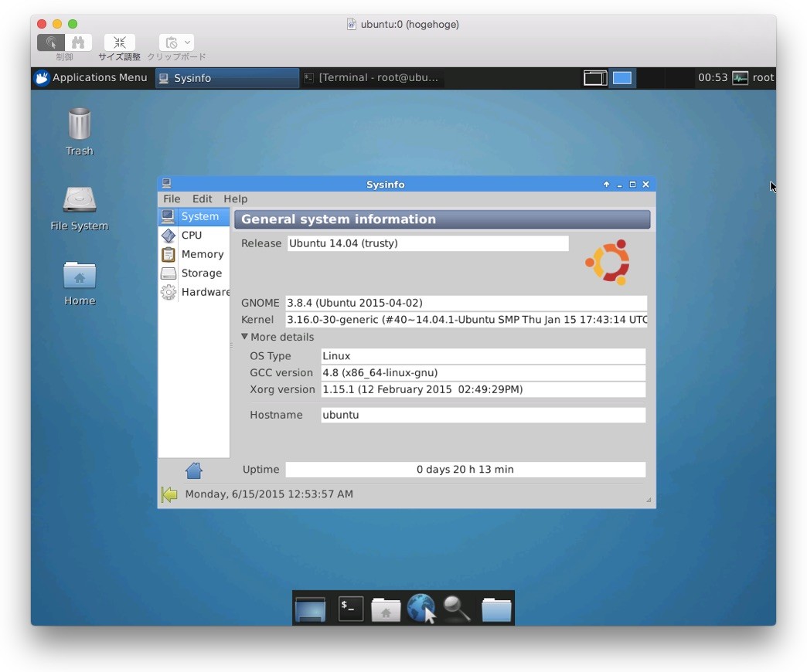Click the Memory clipboard icon
Viewport: 807px width, 672px height.
(169, 254)
